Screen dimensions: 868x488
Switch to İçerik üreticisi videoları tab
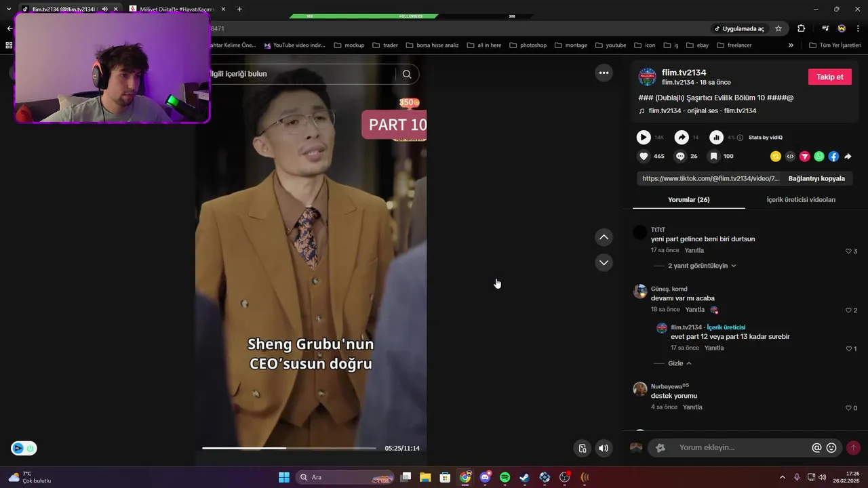[801, 200]
